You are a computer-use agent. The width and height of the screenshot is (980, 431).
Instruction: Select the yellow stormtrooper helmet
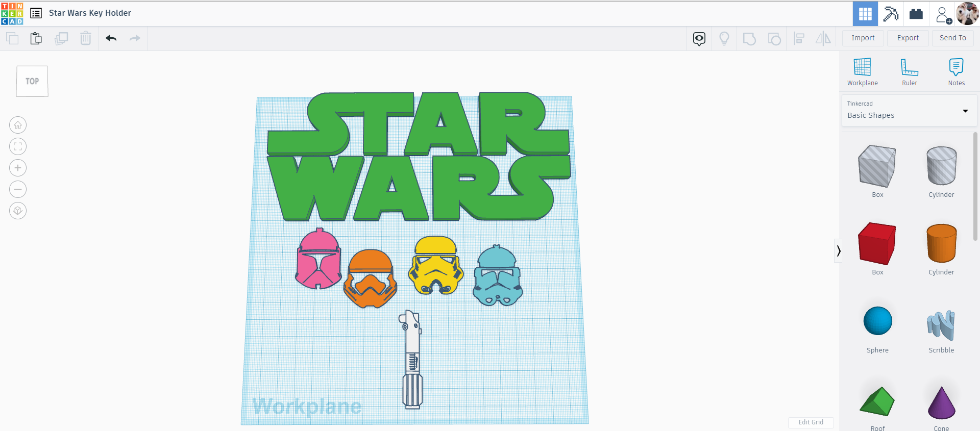coord(436,266)
